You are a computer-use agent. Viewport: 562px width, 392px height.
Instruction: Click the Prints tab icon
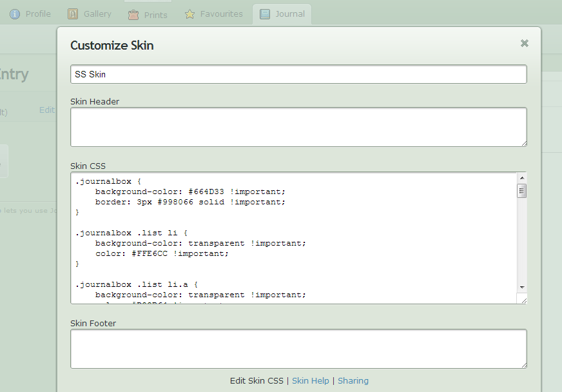coord(133,14)
